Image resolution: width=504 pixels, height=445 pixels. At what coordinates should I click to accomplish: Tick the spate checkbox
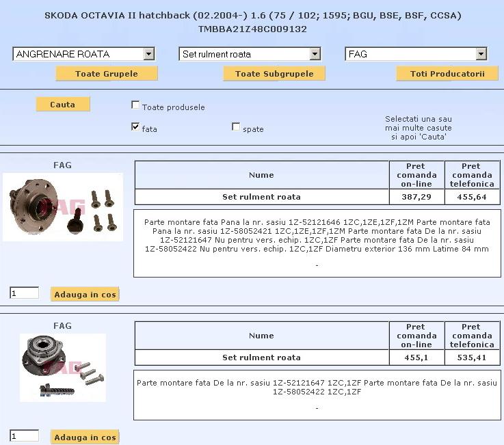236,127
